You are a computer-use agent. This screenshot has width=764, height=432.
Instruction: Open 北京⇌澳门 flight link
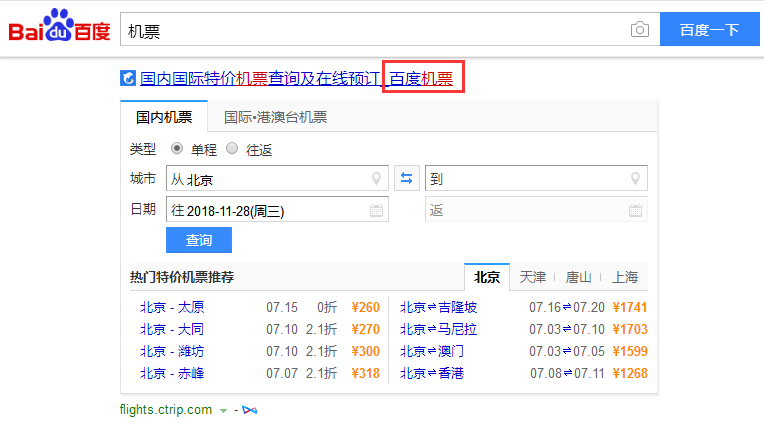pos(432,351)
